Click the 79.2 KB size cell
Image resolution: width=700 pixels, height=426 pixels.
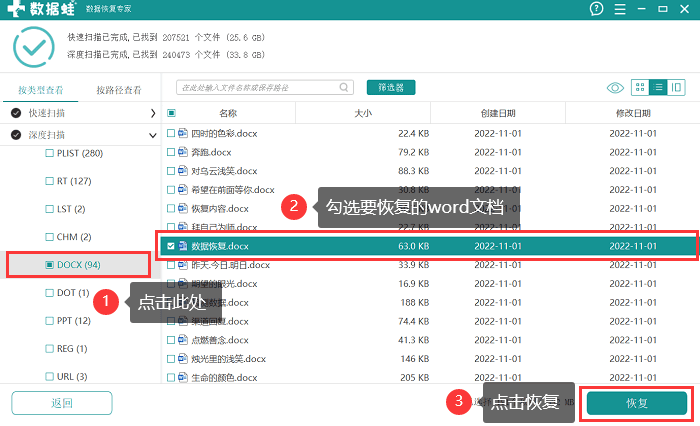pyautogui.click(x=413, y=152)
